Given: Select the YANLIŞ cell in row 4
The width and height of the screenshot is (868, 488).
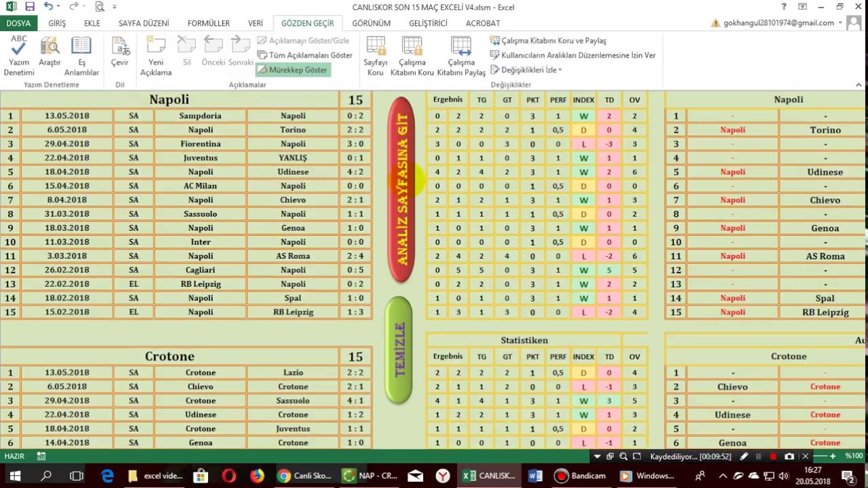Looking at the screenshot, I should click(x=293, y=158).
